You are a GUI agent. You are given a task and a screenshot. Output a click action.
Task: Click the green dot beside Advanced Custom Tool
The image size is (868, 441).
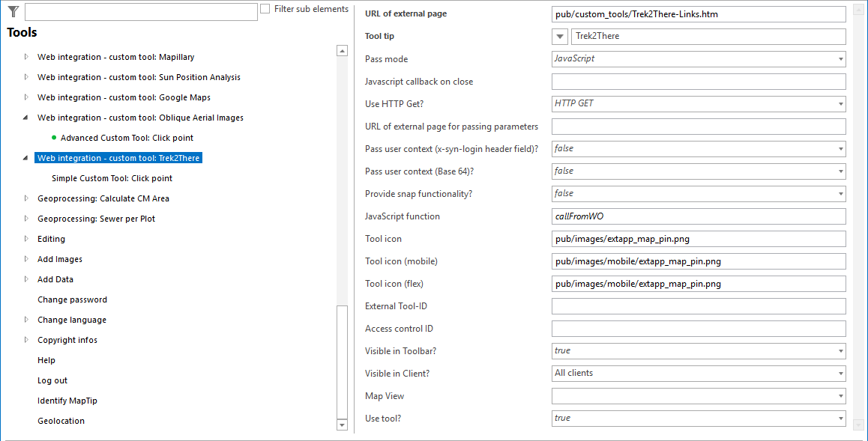coord(54,138)
